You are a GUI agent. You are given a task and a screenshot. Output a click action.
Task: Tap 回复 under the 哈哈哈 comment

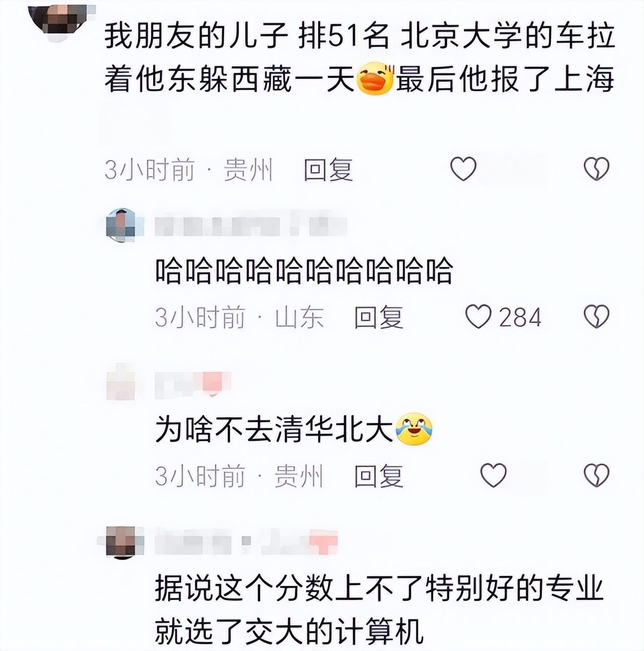(x=378, y=317)
